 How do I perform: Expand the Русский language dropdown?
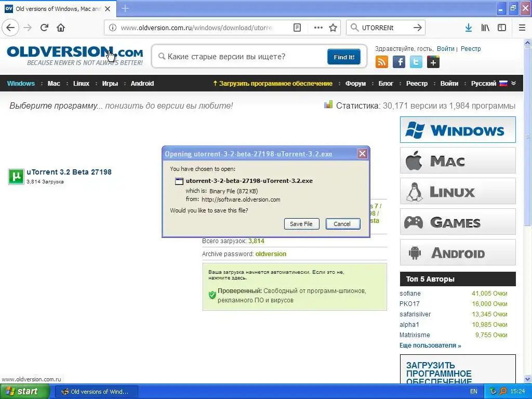[x=513, y=83]
